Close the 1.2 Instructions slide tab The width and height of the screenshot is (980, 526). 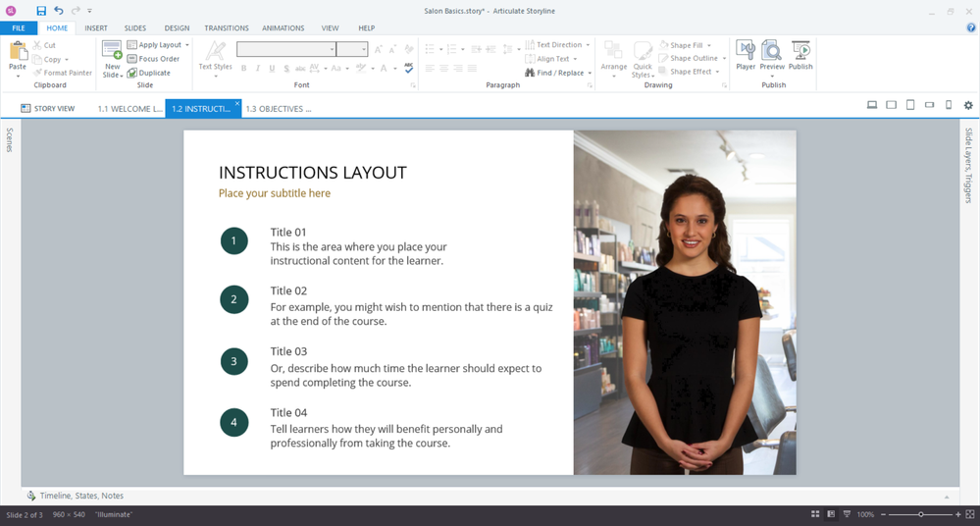(237, 103)
